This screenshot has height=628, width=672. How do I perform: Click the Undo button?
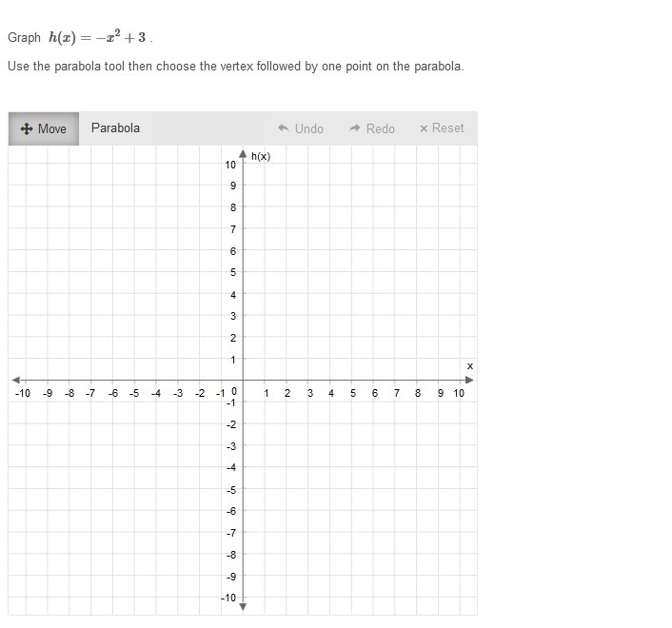pyautogui.click(x=301, y=128)
